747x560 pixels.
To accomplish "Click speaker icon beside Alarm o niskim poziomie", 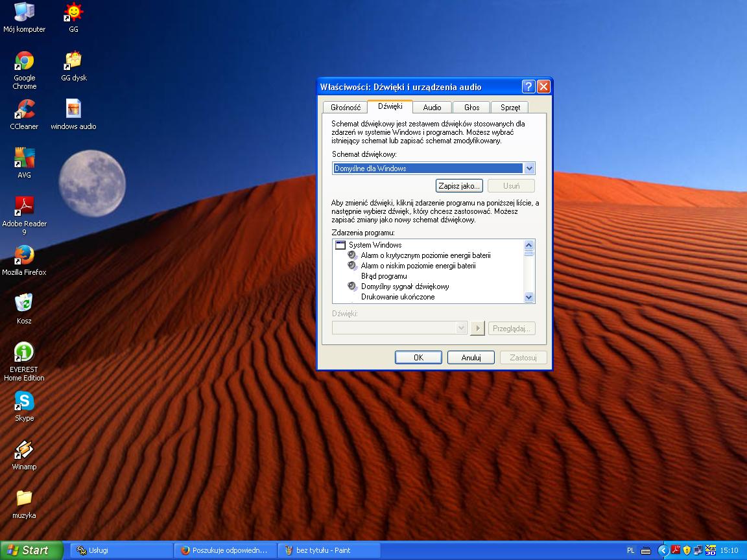I will point(352,265).
